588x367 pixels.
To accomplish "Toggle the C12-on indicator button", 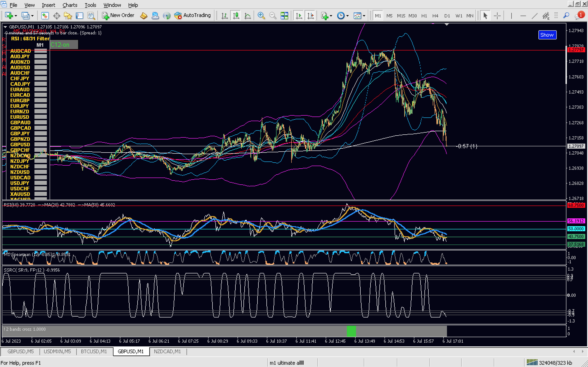I will (x=64, y=45).
